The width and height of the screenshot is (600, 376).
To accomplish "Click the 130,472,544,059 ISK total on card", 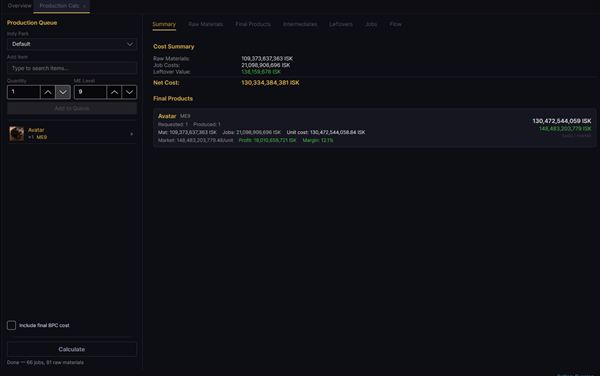I will (562, 121).
